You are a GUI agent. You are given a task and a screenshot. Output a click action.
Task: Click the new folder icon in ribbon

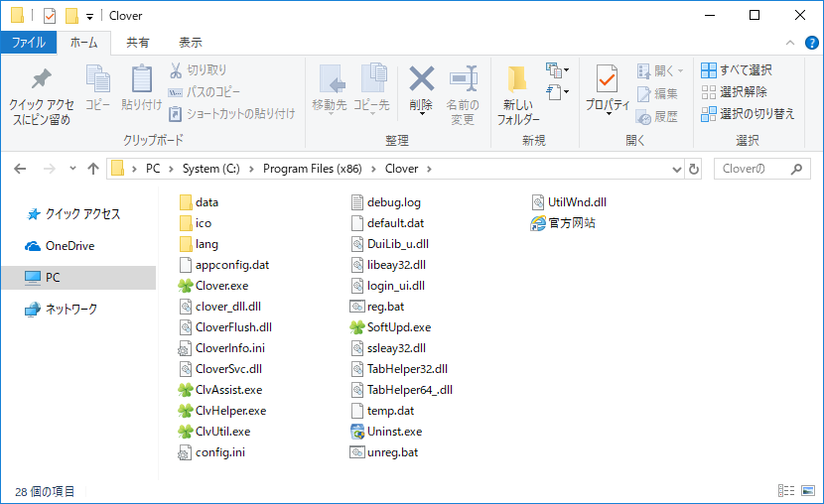coord(517,79)
